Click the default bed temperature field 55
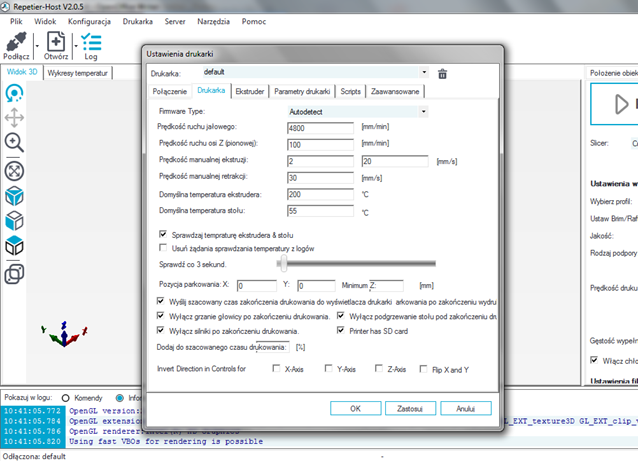Image resolution: width=638 pixels, height=461 pixels. pos(320,211)
